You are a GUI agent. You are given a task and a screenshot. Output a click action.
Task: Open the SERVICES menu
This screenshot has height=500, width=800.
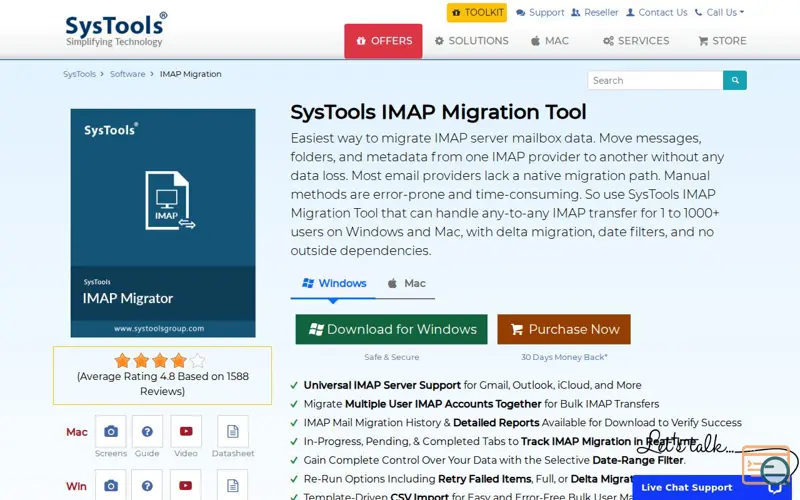(636, 41)
